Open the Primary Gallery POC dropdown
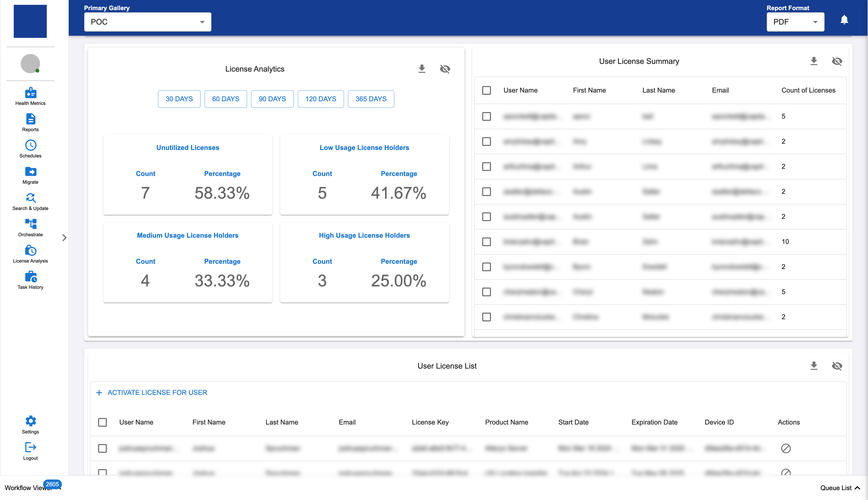Screen dimensions: 868x500 coord(147,22)
